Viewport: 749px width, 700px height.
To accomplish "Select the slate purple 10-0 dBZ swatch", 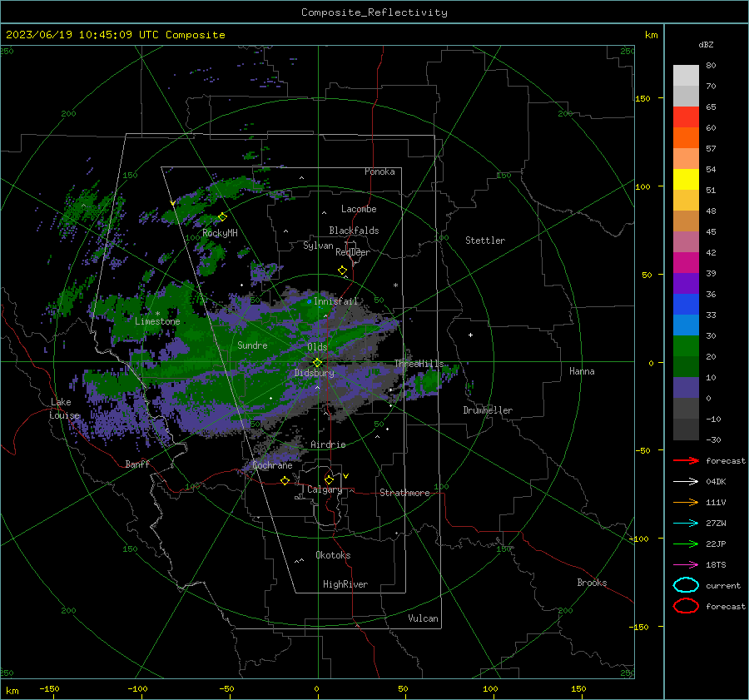I will tap(686, 388).
